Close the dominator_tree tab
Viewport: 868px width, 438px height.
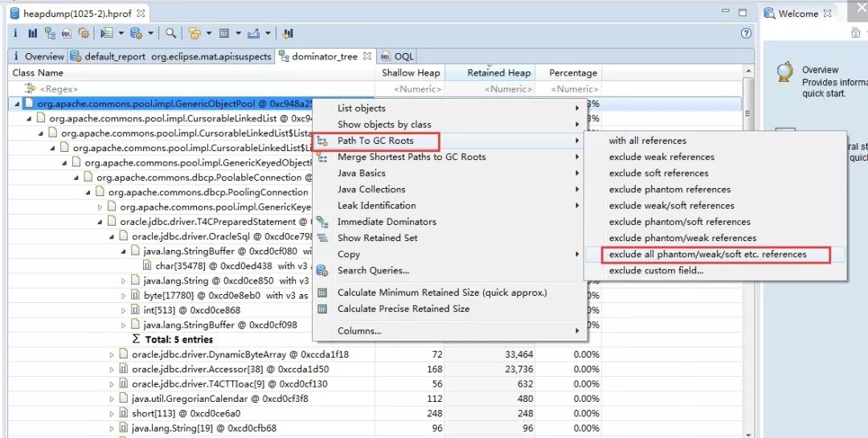click(366, 56)
